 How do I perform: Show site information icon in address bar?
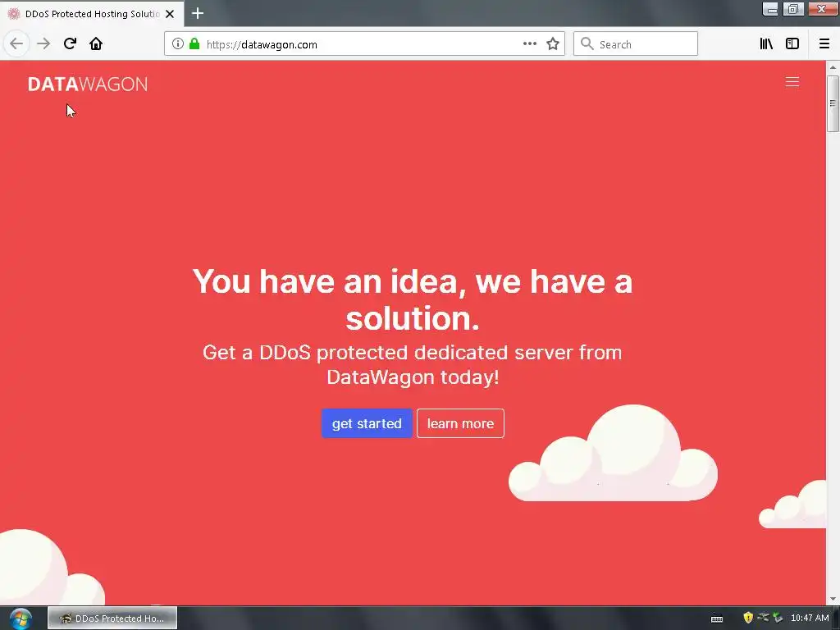178,44
